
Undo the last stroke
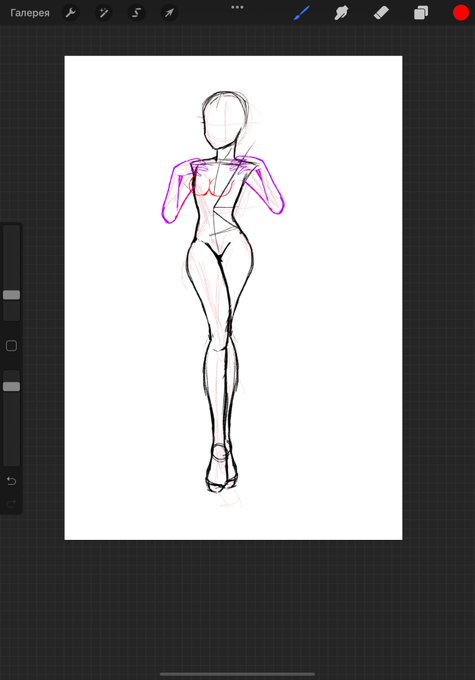11,481
